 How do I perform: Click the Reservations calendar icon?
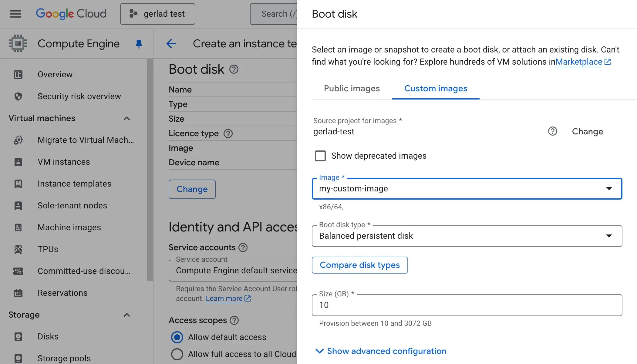18,293
